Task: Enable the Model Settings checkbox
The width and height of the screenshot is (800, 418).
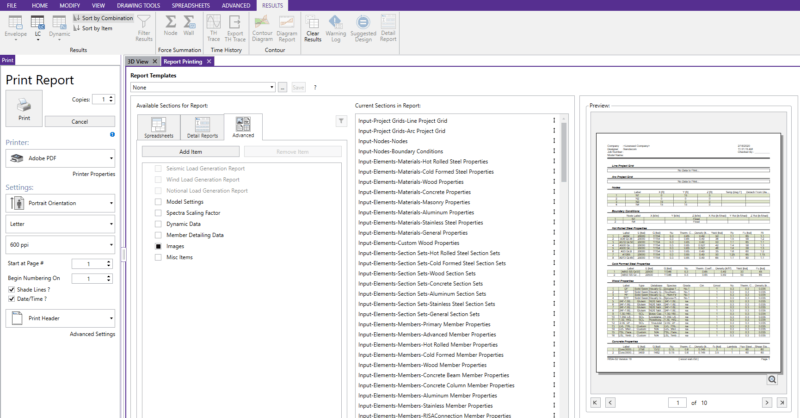Action: pos(158,202)
